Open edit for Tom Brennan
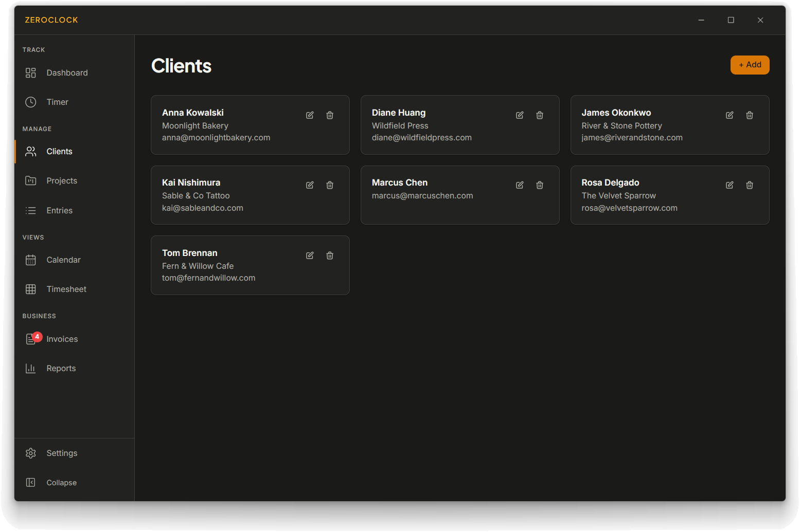Viewport: 800px width, 532px height. coord(310,255)
